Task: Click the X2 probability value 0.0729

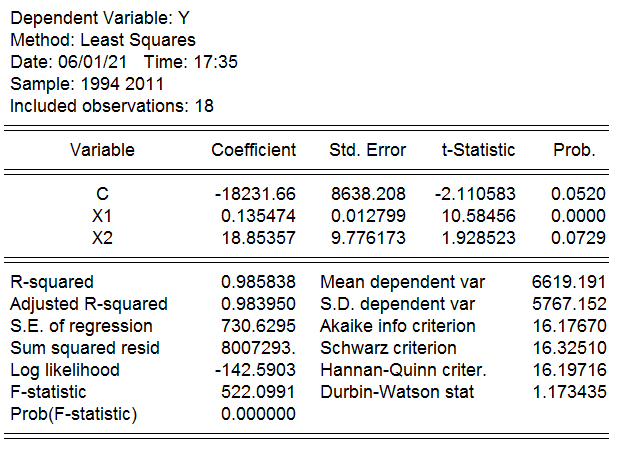Action: tap(578, 238)
